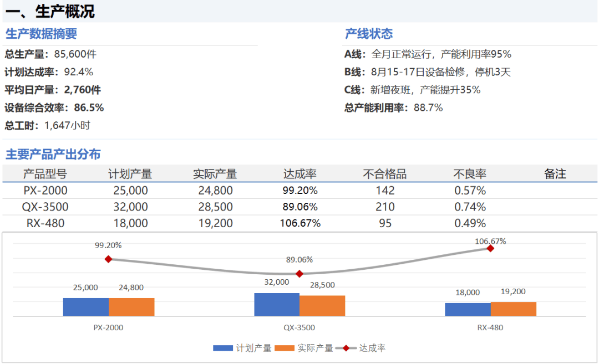Select the 210 defective count cell
Screen dimensions: 599x364
pyautogui.click(x=385, y=207)
